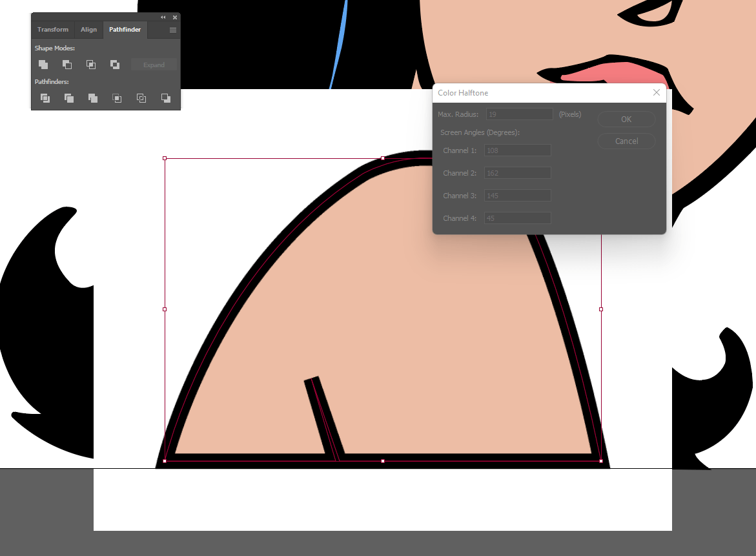Apply the Minus Back pathfinder
756x556 pixels.
pyautogui.click(x=165, y=98)
